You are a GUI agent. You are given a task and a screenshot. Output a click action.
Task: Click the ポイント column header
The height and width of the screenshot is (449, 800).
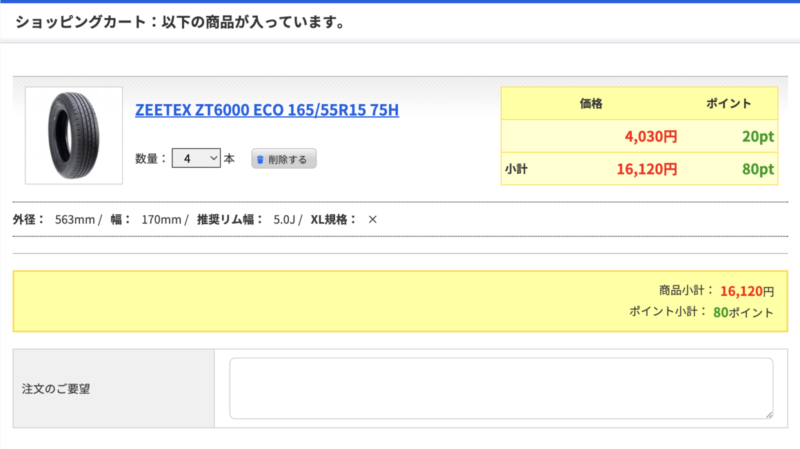tap(729, 104)
